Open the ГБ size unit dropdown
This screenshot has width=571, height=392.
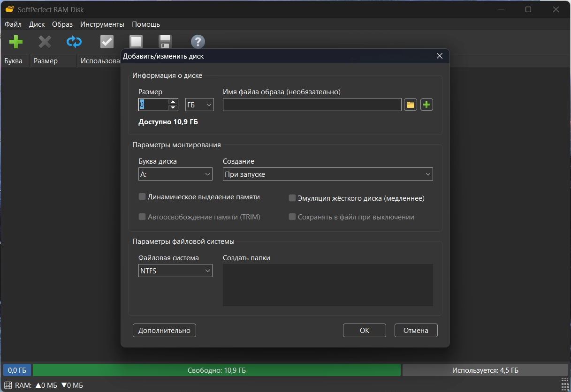pos(199,105)
